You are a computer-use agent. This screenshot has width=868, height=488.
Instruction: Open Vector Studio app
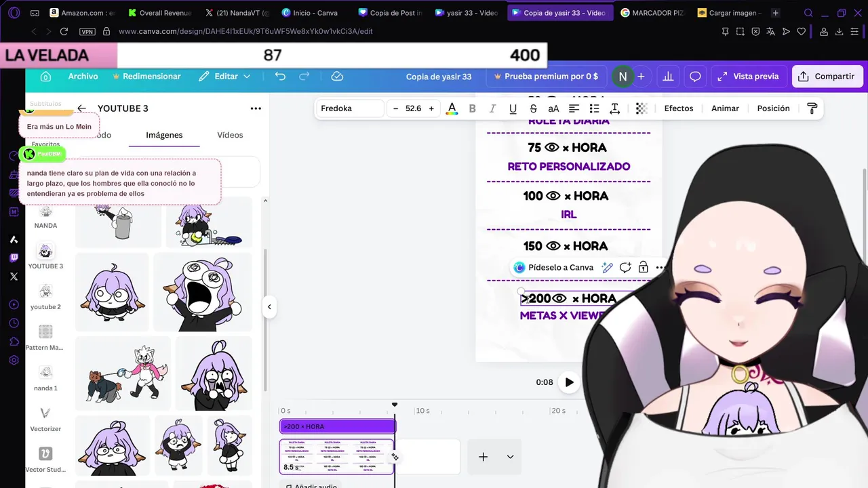coord(45,460)
